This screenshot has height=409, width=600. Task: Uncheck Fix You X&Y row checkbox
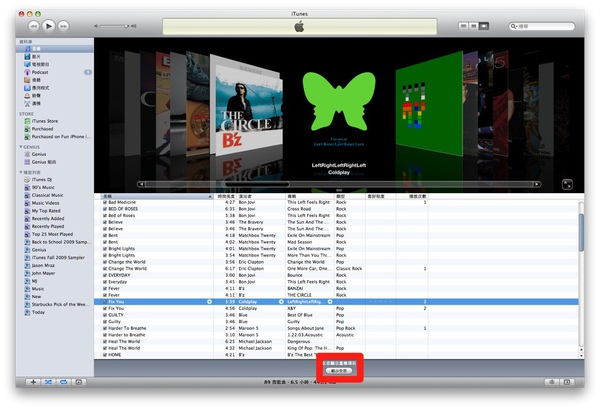point(105,308)
